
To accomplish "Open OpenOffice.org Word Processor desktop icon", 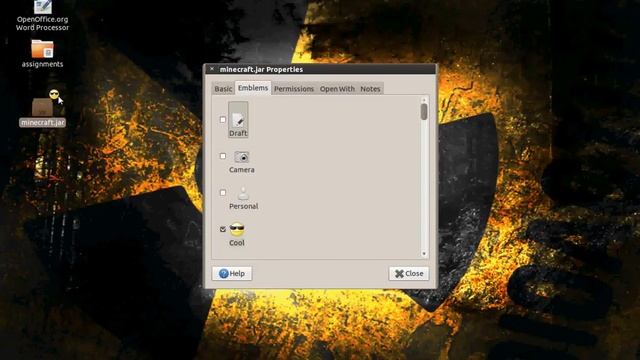I will [42, 7].
